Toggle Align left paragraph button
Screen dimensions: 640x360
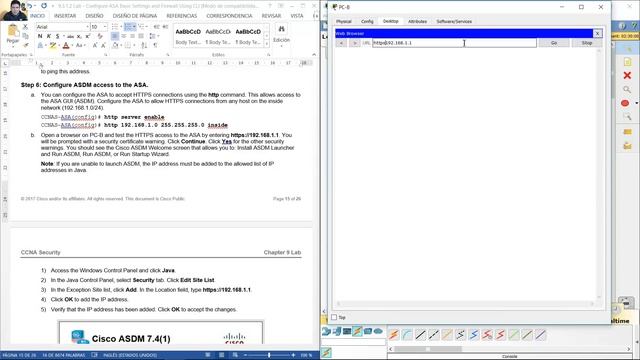coord(115,36)
